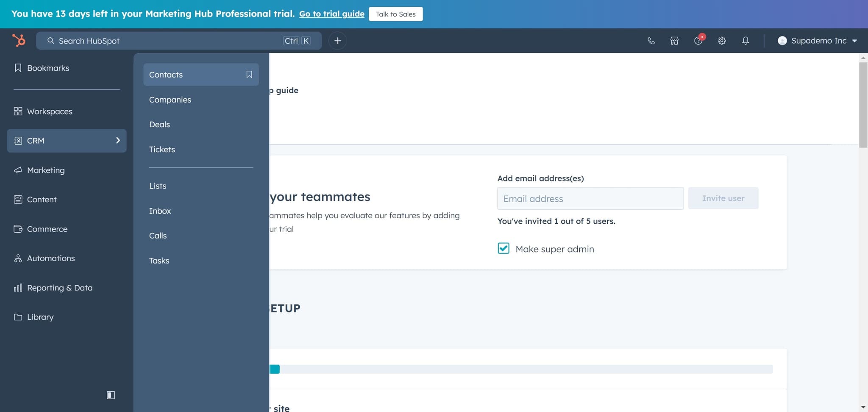Image resolution: width=868 pixels, height=412 pixels.
Task: Open the calling icon in the top bar
Action: point(651,40)
